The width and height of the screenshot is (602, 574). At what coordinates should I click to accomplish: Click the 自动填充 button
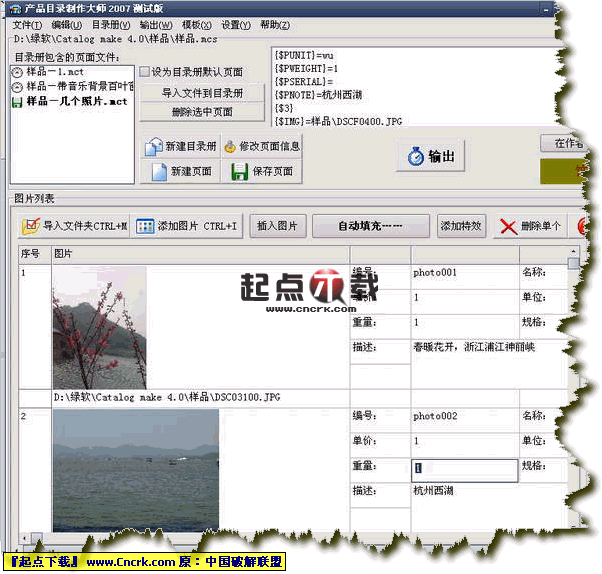point(370,226)
